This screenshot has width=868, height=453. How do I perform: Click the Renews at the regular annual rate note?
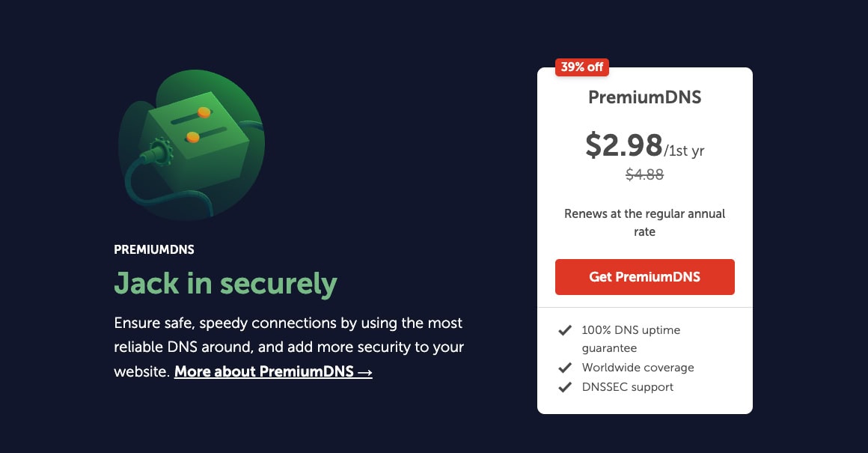coord(644,222)
